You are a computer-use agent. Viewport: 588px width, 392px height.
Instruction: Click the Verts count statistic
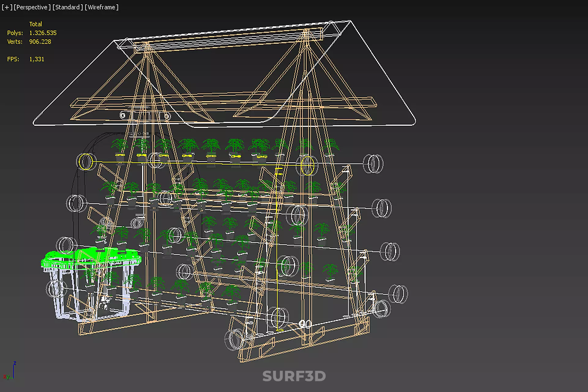(40, 42)
